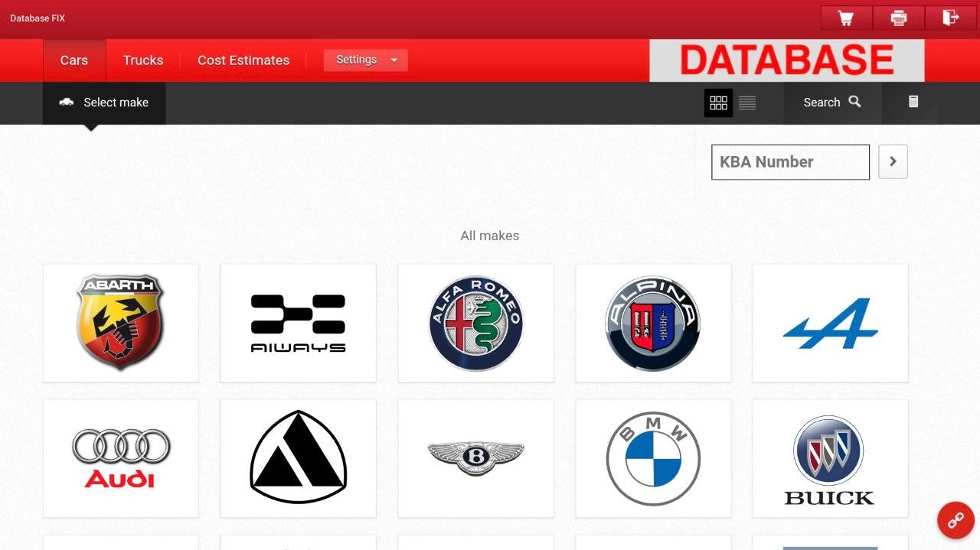Click the print icon in the header
This screenshot has height=550, width=980.
(x=898, y=17)
